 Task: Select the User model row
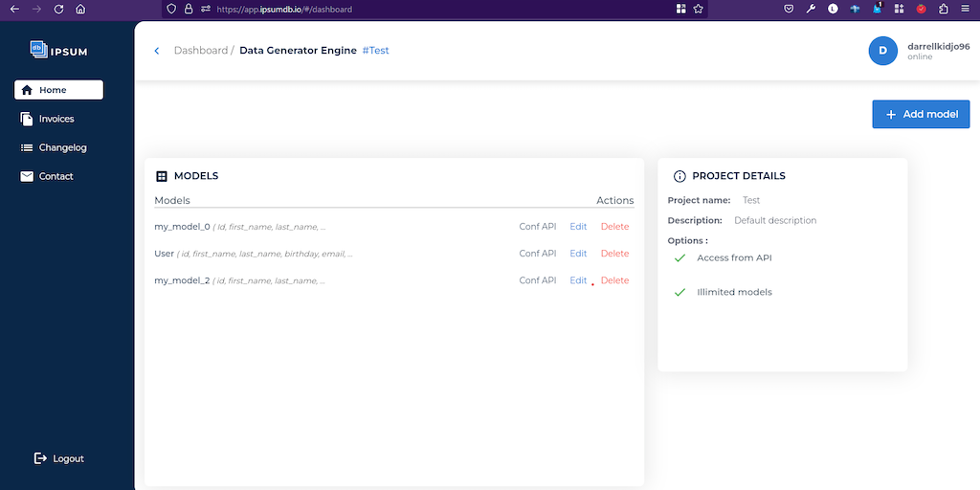164,254
